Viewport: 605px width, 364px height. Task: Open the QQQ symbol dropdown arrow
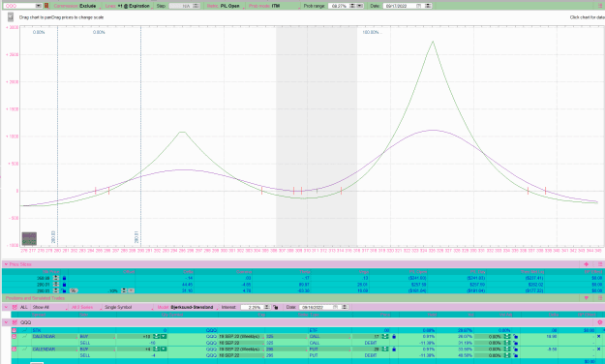[39, 6]
